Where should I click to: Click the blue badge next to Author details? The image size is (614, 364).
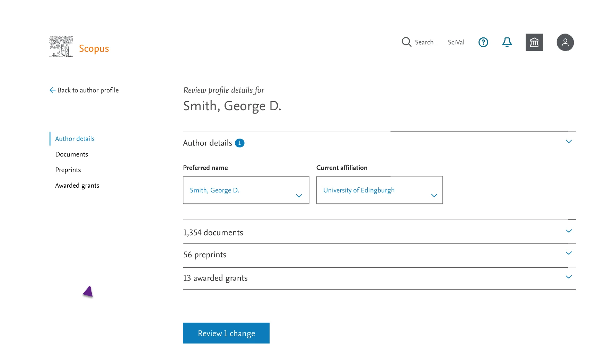(240, 143)
